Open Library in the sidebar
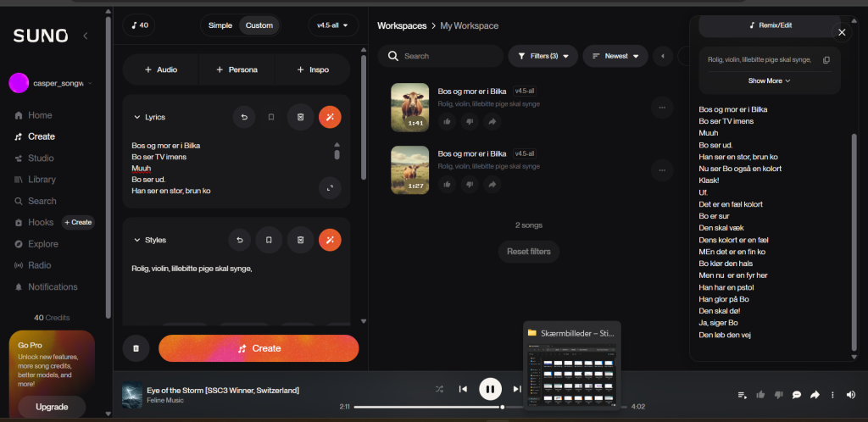Screen dimensions: 868x422 point(42,180)
